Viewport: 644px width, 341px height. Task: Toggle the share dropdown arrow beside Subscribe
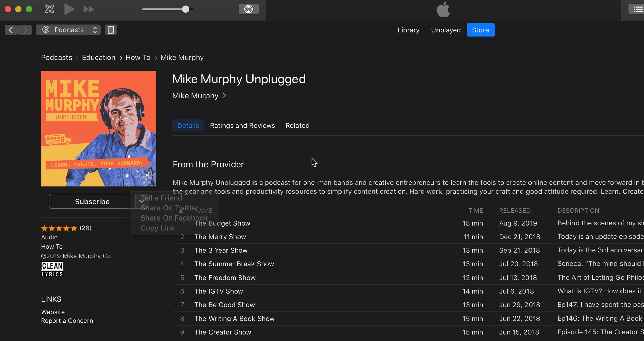(x=142, y=201)
